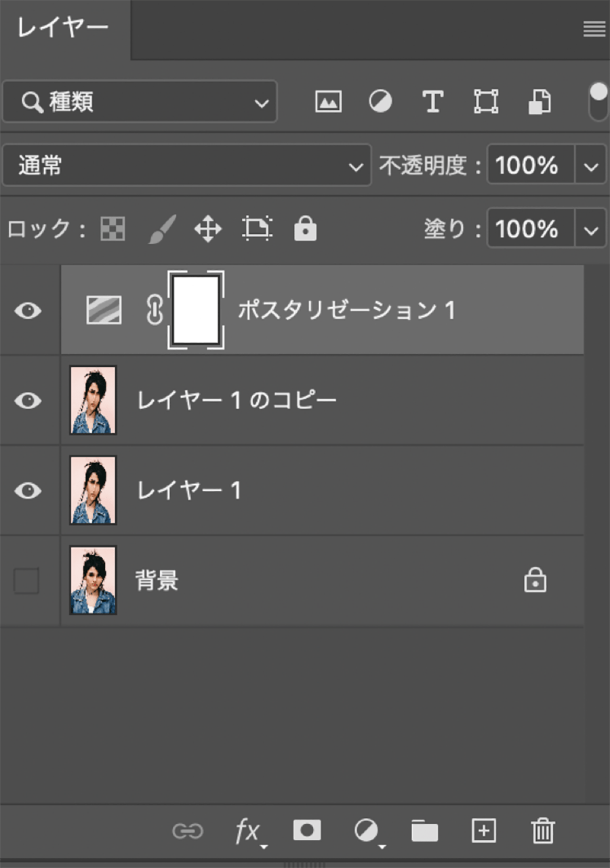Hide the ポスタリゼーション 1 layer
This screenshot has width=610, height=868.
(x=28, y=311)
